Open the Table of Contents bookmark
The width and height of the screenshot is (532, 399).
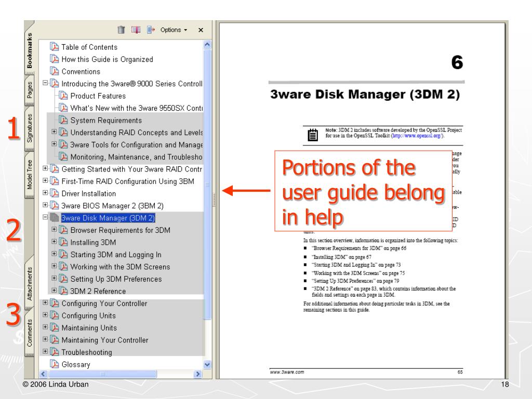pyautogui.click(x=89, y=47)
